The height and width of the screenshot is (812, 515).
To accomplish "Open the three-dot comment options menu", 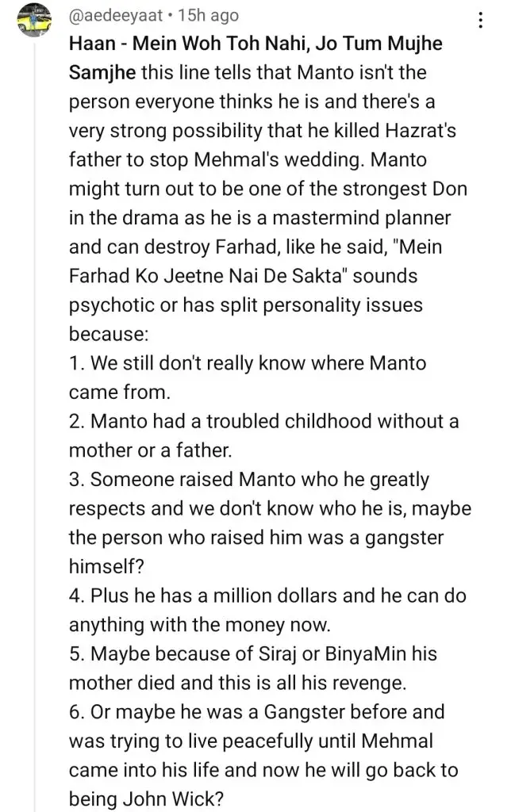I will 480,21.
